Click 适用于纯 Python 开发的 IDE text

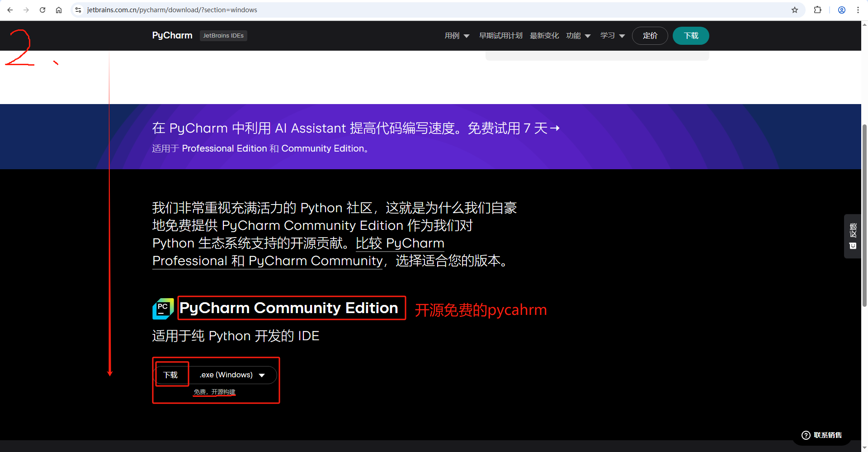(x=236, y=336)
